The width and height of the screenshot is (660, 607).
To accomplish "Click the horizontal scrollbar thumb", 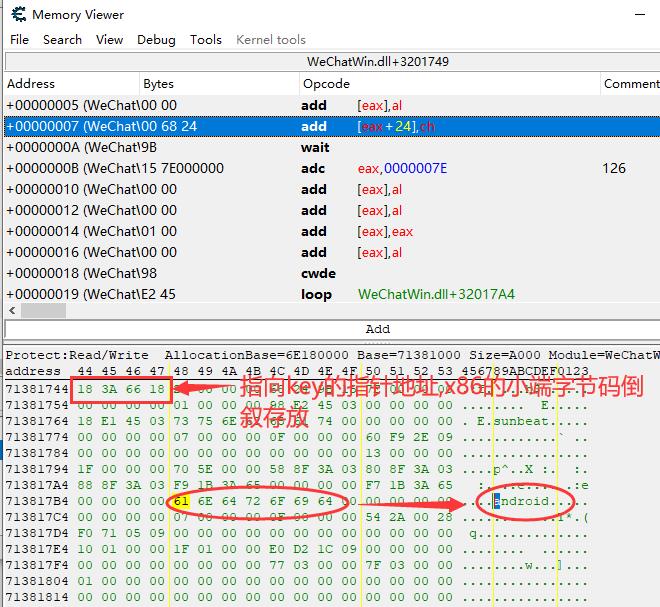I will pyautogui.click(x=43, y=311).
